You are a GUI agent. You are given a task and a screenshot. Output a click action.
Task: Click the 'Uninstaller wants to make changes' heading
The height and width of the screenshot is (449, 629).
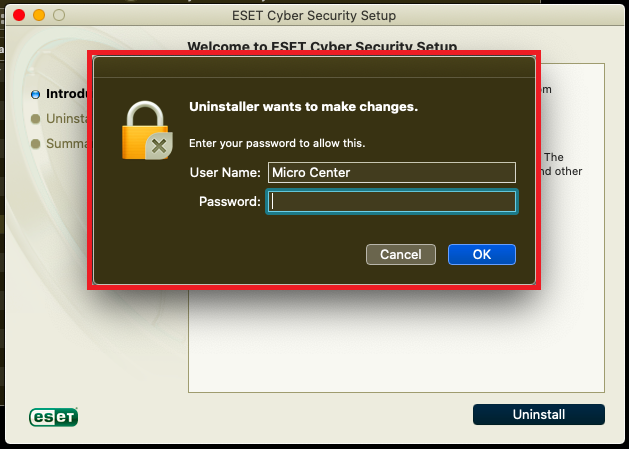click(303, 107)
